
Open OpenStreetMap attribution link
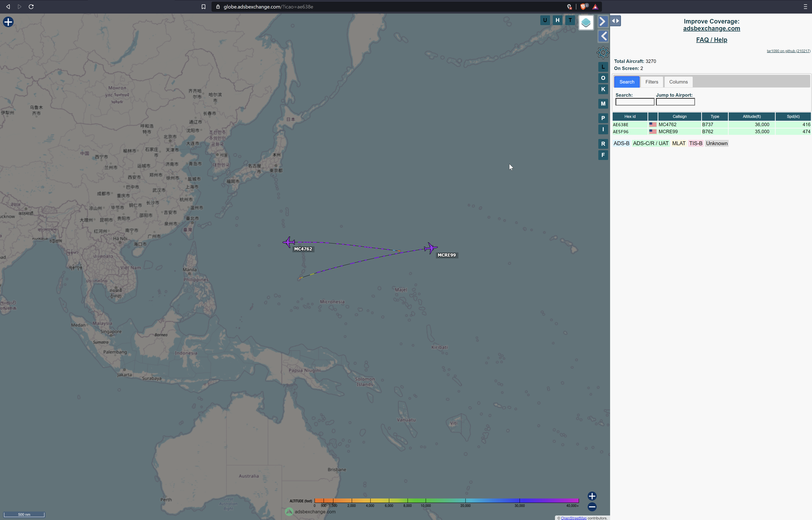click(x=573, y=518)
